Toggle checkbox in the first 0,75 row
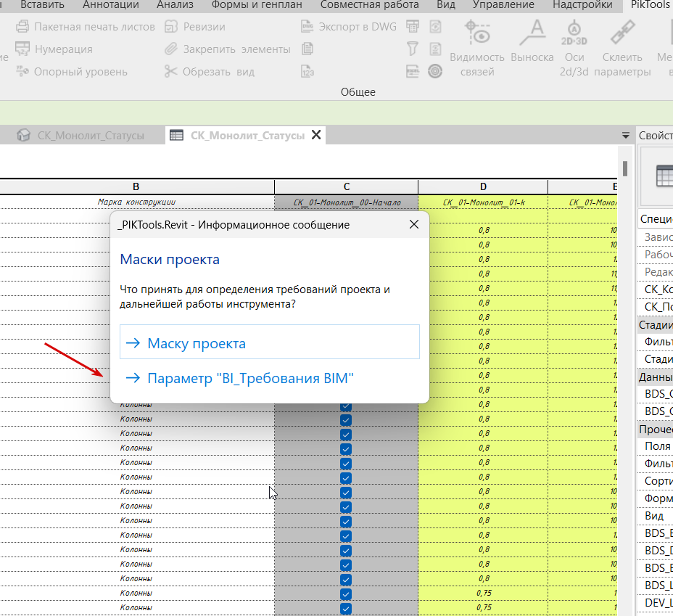This screenshot has height=616, width=673. (x=346, y=594)
